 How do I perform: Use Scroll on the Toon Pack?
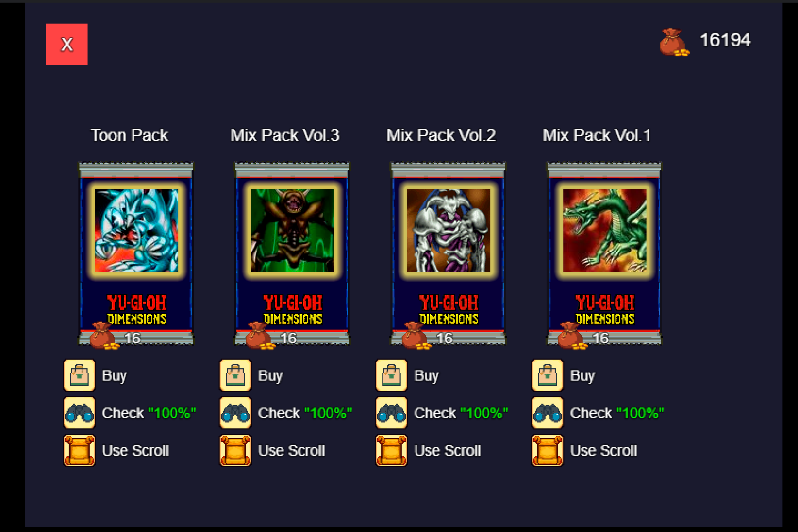click(x=135, y=450)
